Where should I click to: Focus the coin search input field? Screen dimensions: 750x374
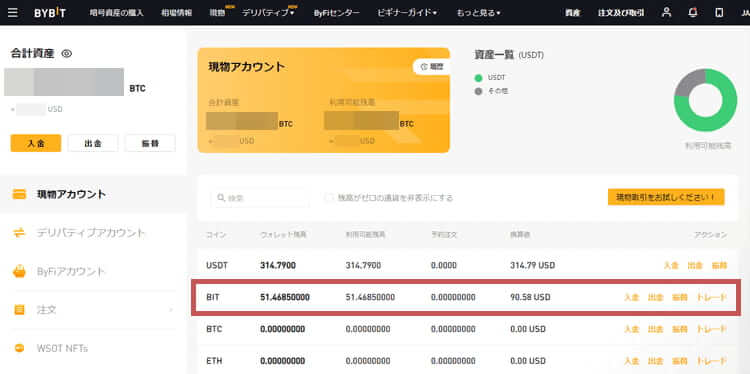(260, 198)
